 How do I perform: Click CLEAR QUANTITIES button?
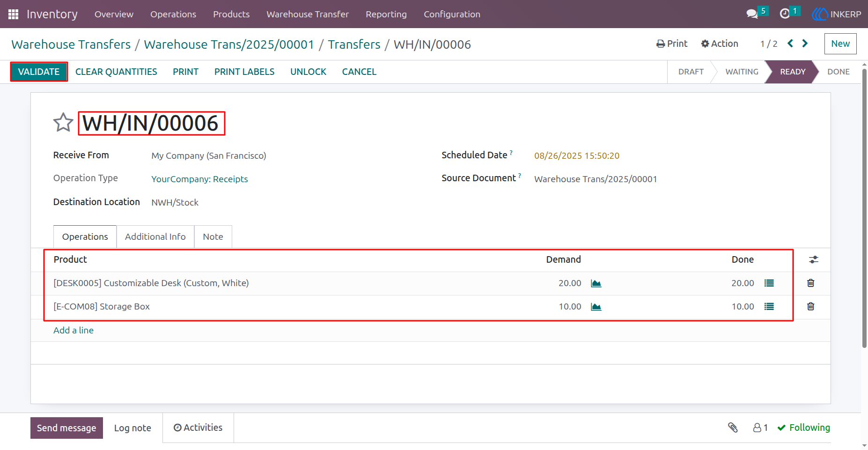(x=116, y=72)
